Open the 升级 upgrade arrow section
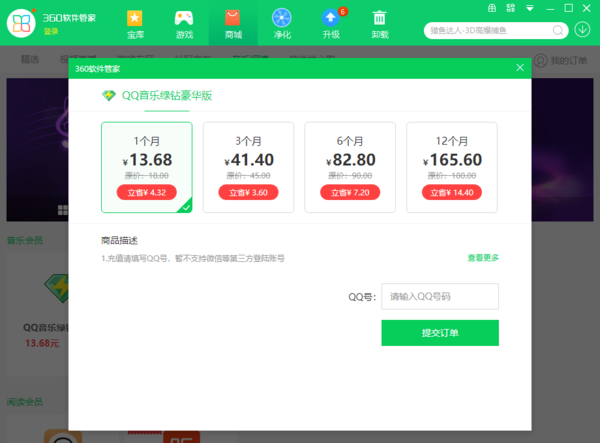 tap(331, 24)
